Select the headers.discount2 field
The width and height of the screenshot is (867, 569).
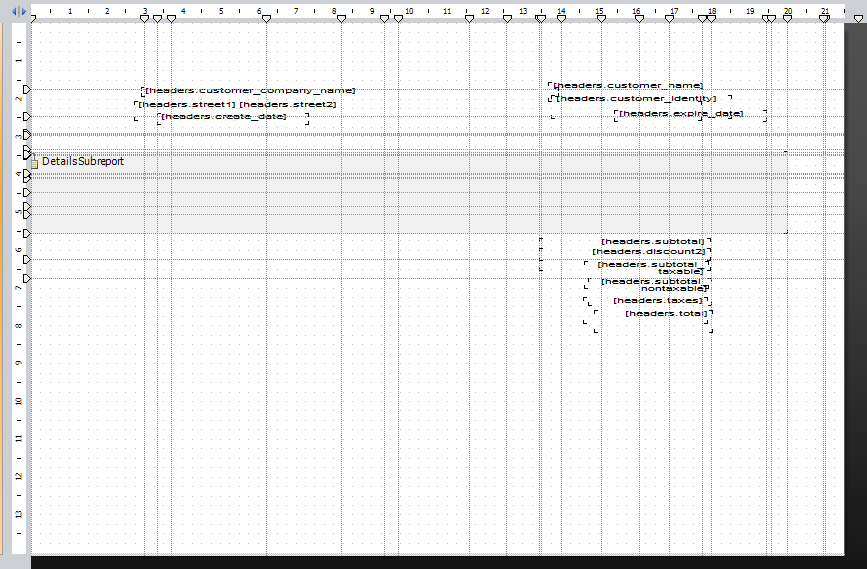click(649, 251)
